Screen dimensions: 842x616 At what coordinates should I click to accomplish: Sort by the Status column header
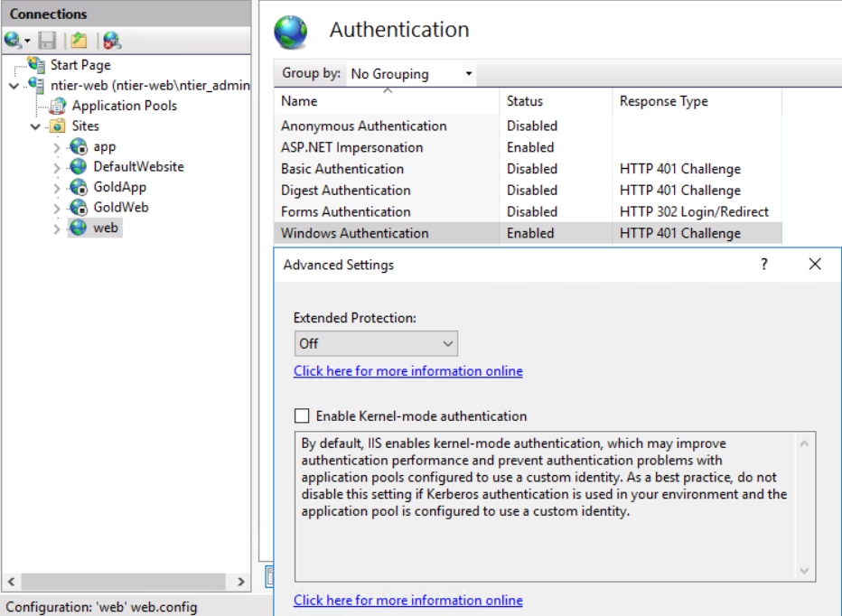525,101
